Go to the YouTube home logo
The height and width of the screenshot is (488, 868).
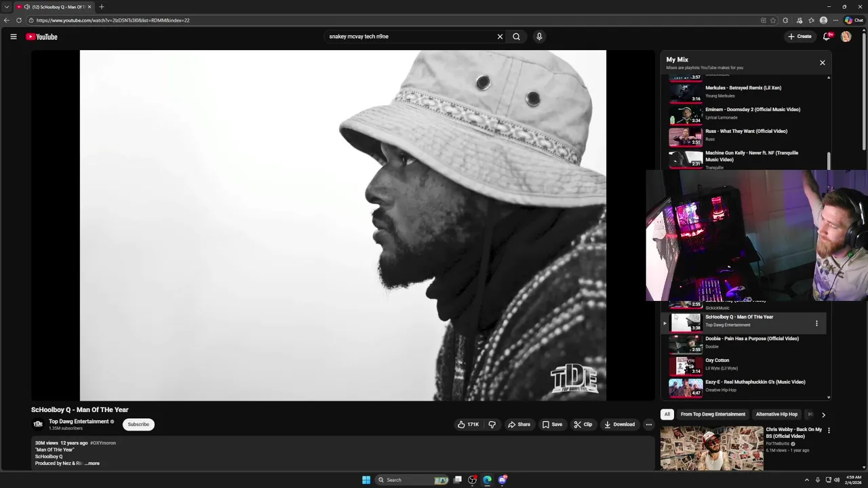[x=42, y=37]
